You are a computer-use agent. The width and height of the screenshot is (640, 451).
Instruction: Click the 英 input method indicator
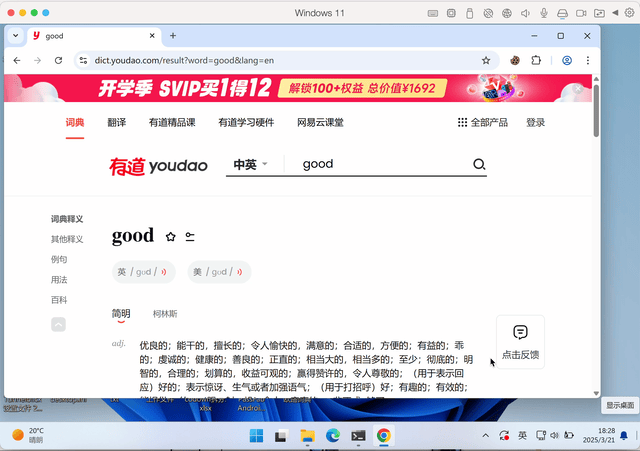(x=522, y=435)
